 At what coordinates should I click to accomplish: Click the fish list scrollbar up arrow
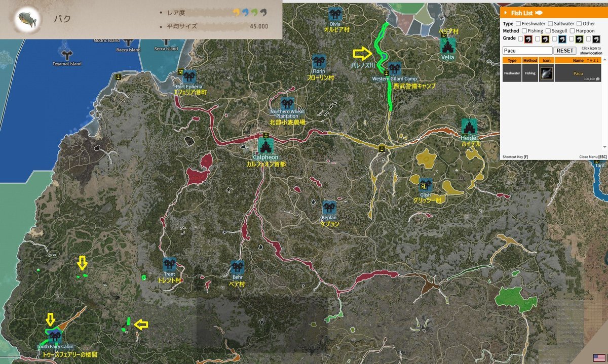coord(604,60)
